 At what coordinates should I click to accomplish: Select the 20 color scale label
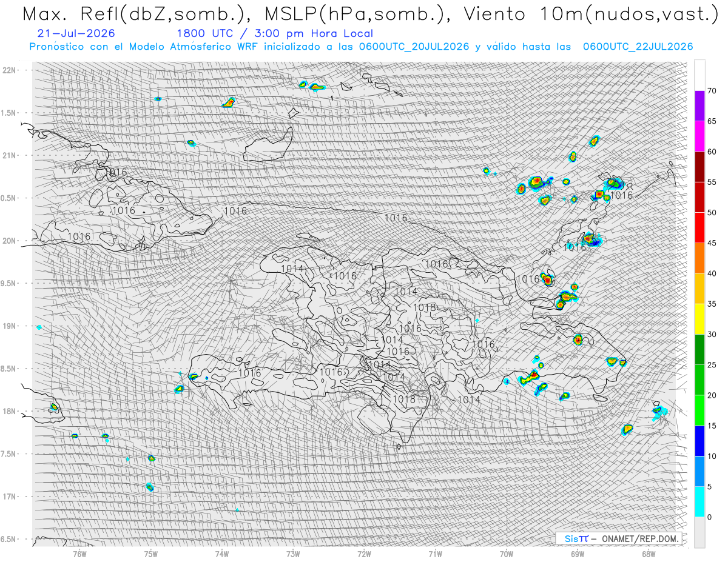(x=712, y=395)
